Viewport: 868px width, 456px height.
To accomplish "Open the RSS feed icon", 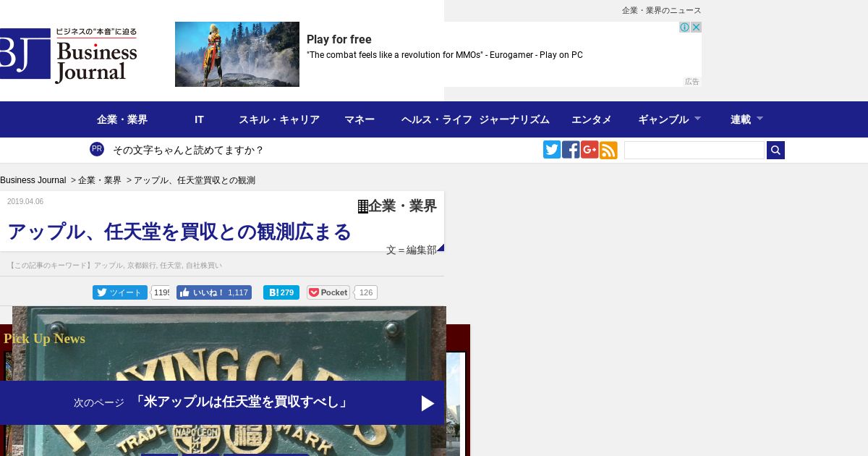I will click(608, 150).
